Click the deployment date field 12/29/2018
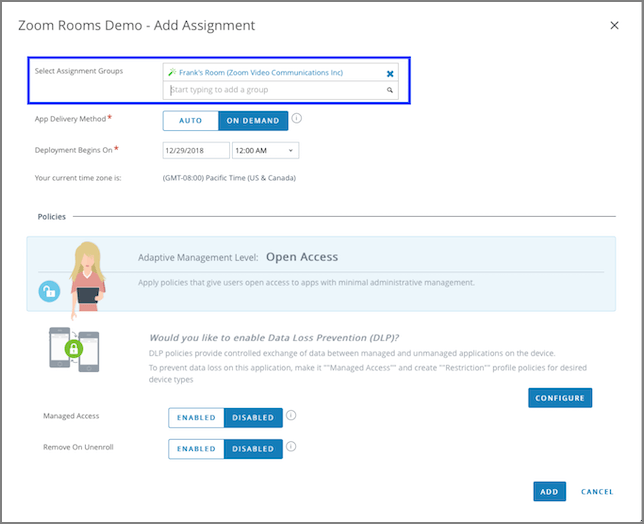The height and width of the screenshot is (524, 644). pos(195,150)
